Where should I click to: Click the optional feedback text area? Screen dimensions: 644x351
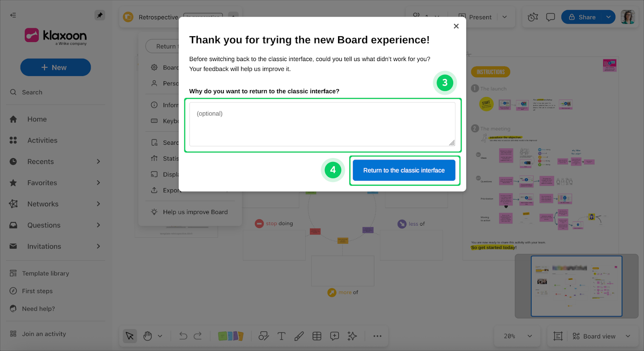(322, 124)
